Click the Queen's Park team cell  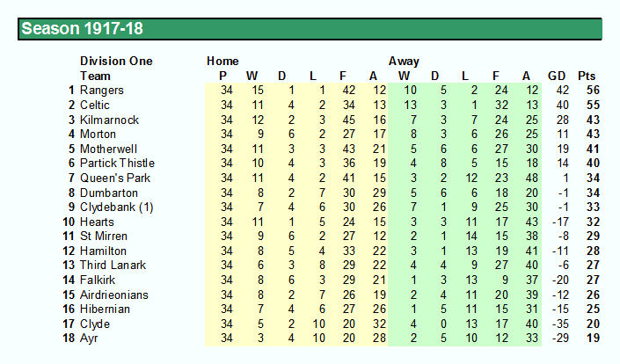[115, 178]
